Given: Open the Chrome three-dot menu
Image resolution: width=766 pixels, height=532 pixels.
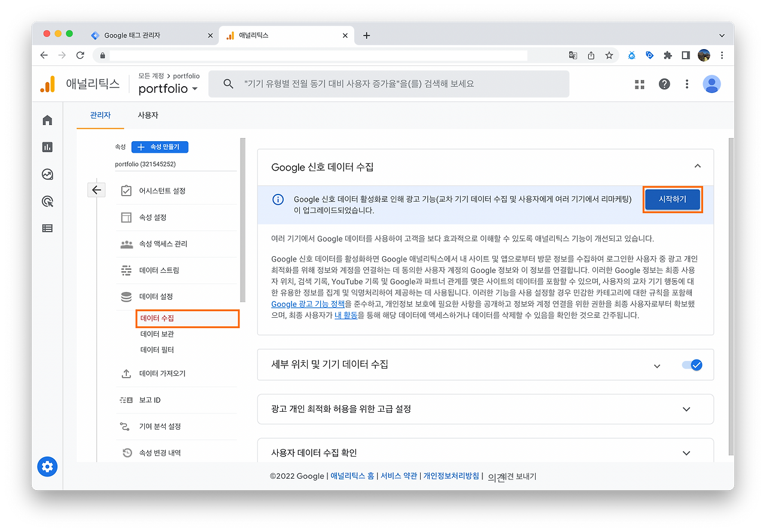Looking at the screenshot, I should [x=722, y=55].
